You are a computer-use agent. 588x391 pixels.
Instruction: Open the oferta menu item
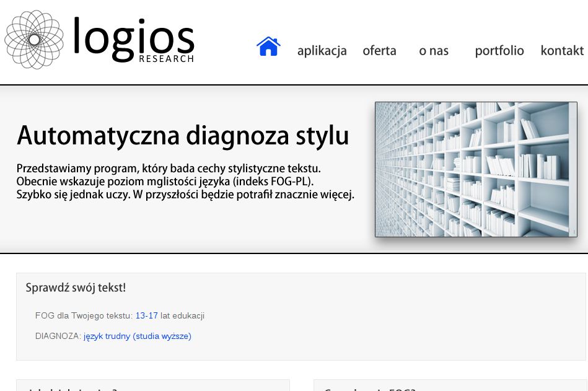(x=379, y=51)
